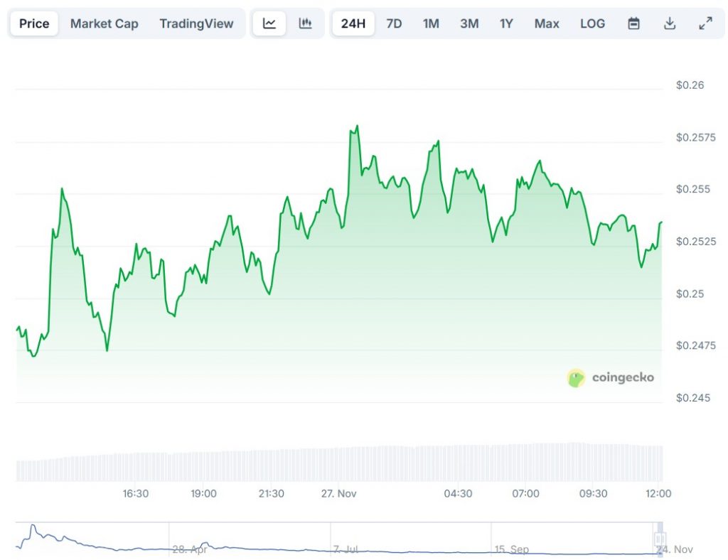Choose the 7D time range

click(x=394, y=23)
